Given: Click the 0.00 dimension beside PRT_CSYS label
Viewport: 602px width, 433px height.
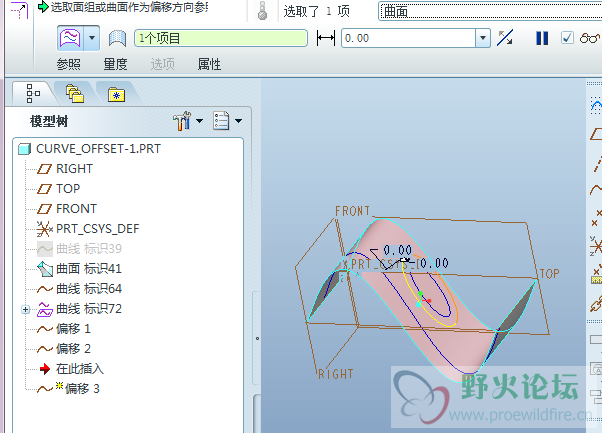Looking at the screenshot, I should [434, 263].
